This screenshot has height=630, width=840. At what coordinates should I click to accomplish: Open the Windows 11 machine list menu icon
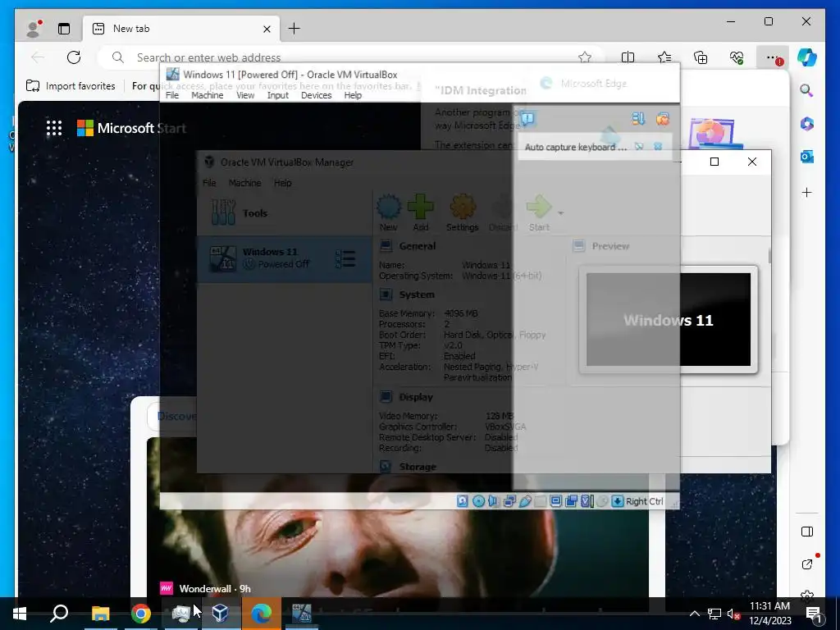(345, 258)
